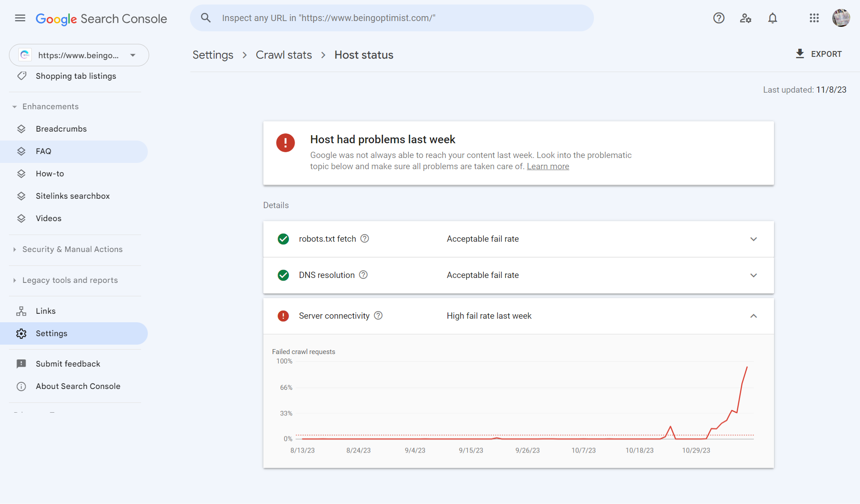Click the red error icon beside Server connectivity
860x504 pixels.
[283, 316]
